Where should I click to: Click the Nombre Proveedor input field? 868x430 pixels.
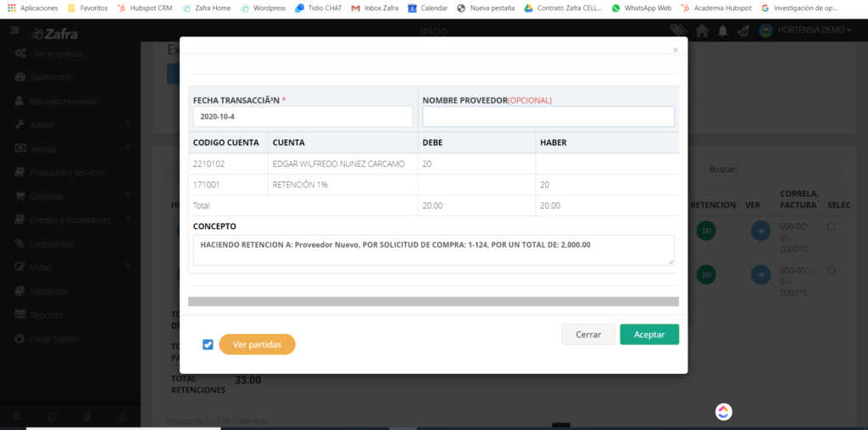(x=548, y=116)
